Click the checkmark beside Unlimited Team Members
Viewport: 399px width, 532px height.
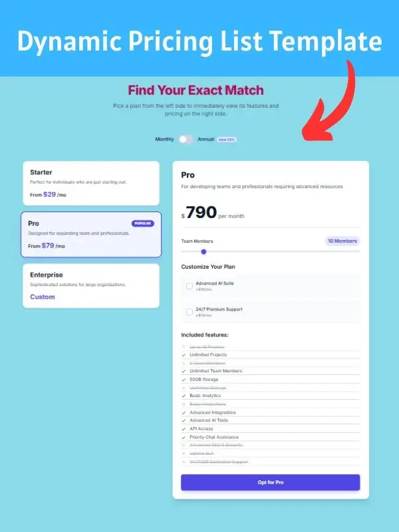click(184, 371)
